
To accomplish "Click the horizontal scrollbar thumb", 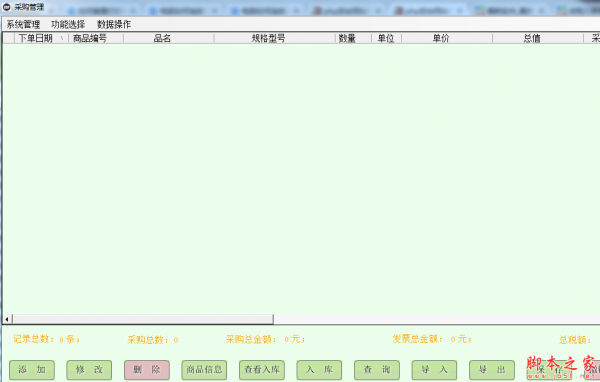I will click(x=143, y=319).
